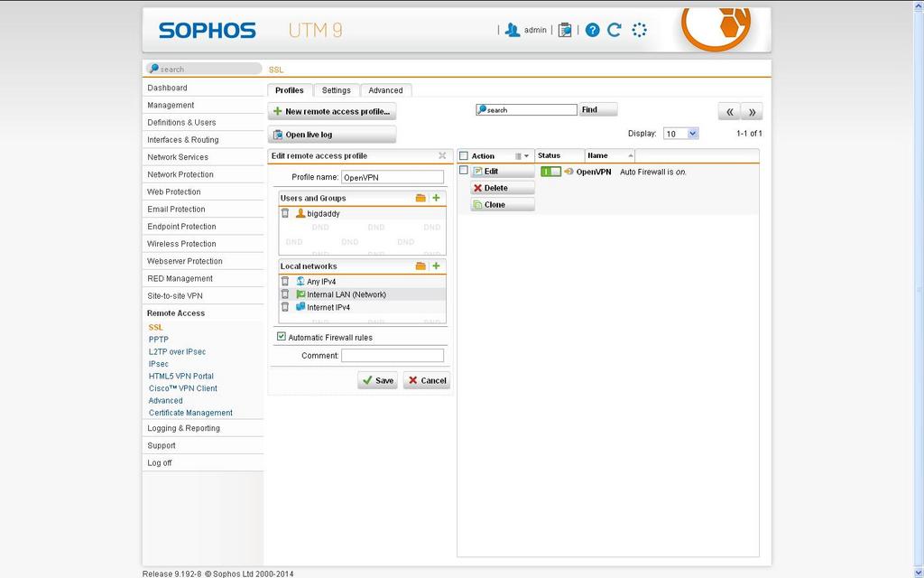
Task: Click the admin user icon in header
Action: (513, 30)
